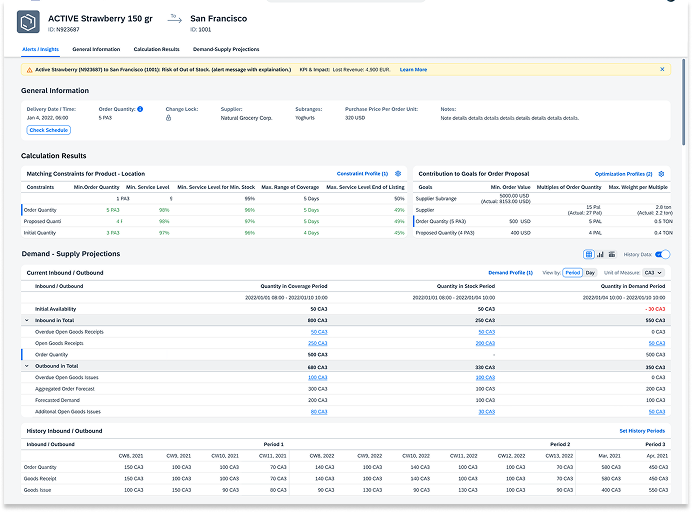Click the Goods Receipt history row label
This screenshot has width=692, height=512.
click(40, 478)
